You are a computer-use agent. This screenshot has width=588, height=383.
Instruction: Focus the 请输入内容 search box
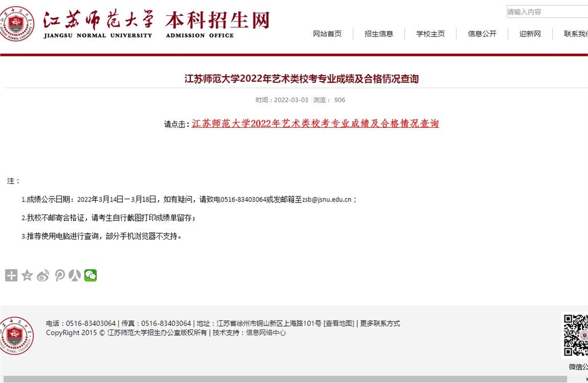coord(547,12)
